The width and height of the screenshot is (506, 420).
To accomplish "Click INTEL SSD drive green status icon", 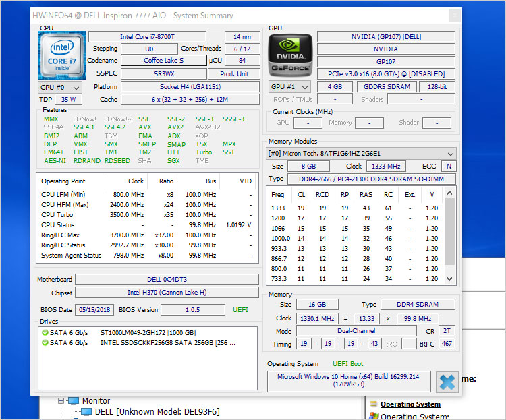I will (x=45, y=342).
